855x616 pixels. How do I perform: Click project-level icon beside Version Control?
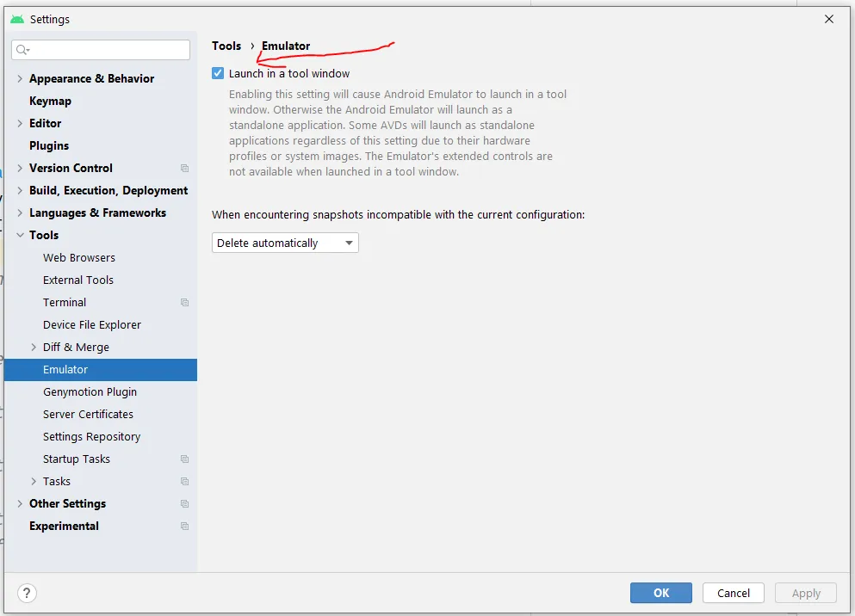pos(185,169)
